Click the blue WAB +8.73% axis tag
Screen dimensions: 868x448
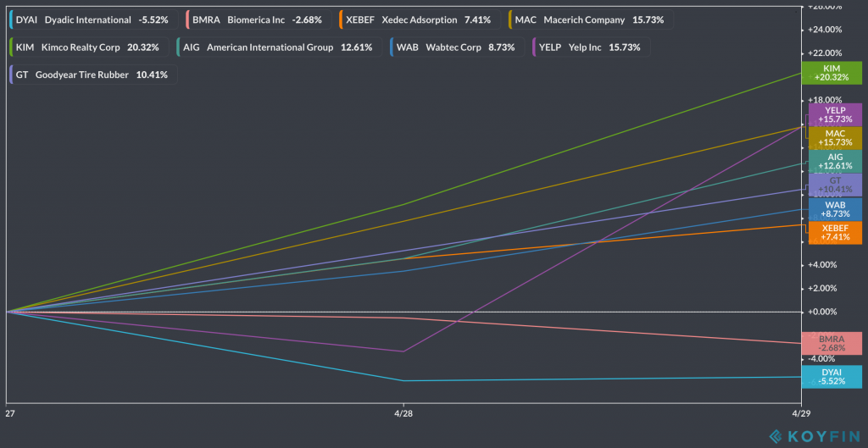click(834, 209)
